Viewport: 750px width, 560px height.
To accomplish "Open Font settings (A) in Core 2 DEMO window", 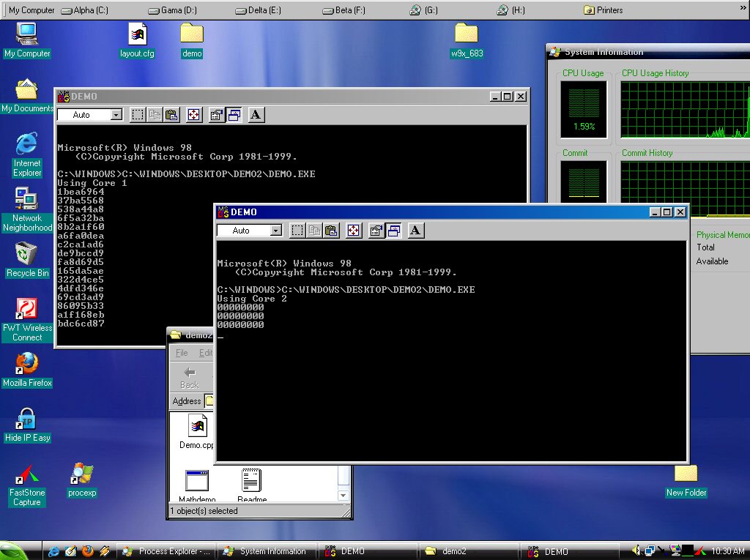I will 416,231.
